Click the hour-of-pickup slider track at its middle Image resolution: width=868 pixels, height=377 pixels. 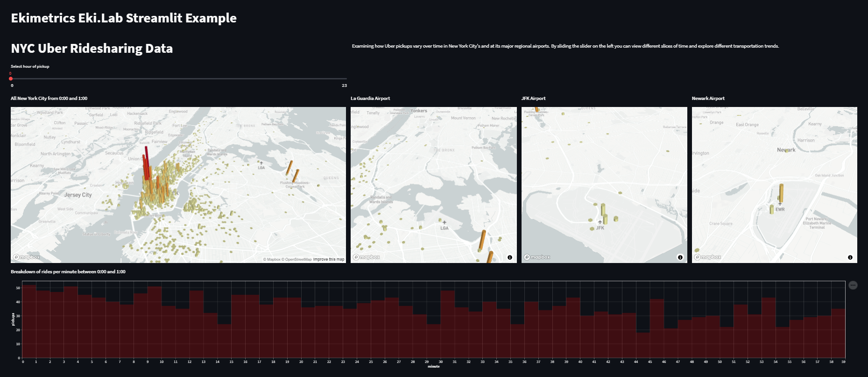[x=179, y=78]
